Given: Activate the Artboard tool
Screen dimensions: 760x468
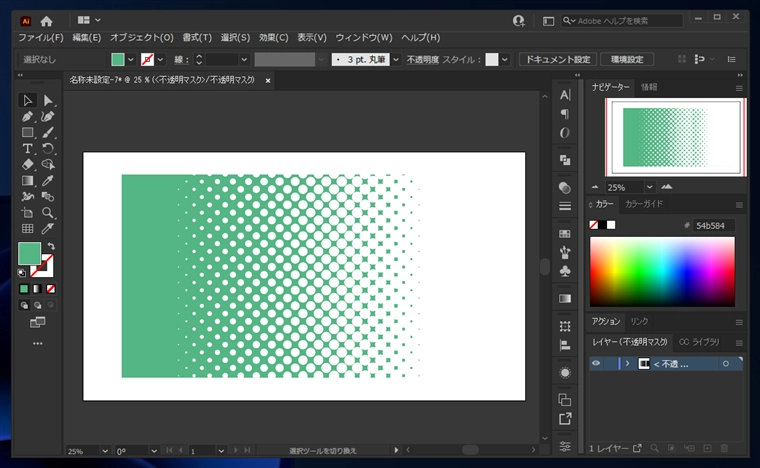Looking at the screenshot, I should [27, 213].
